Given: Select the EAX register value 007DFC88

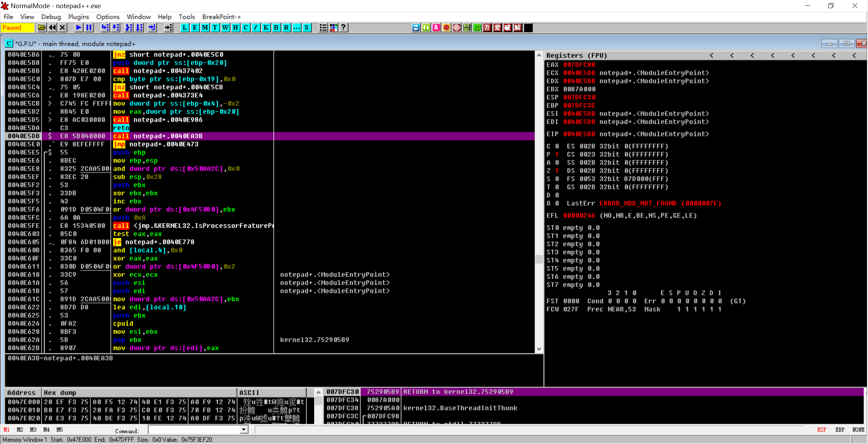Looking at the screenshot, I should point(579,65).
